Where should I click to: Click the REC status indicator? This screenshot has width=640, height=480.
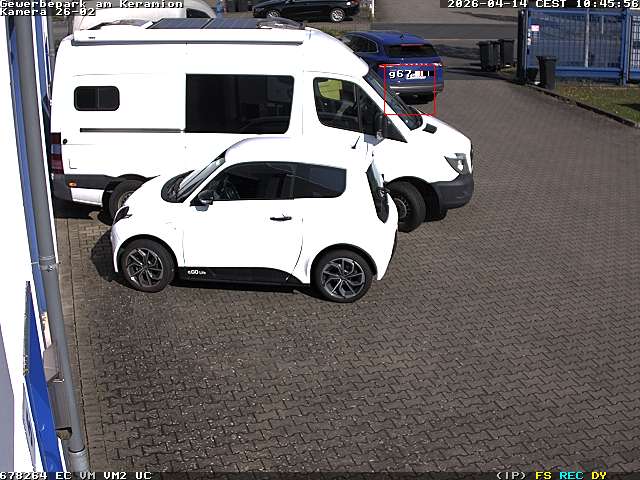[x=571, y=475]
